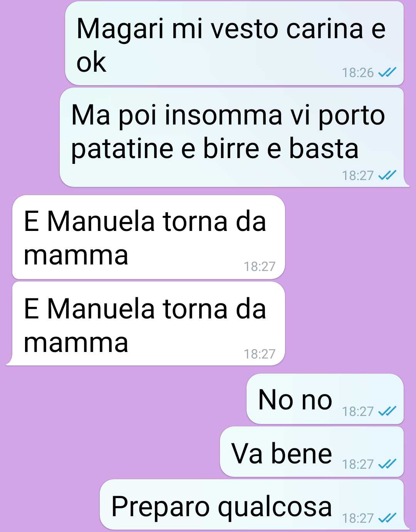Tap the 18:27 timestamp under "birre e basta"
The height and width of the screenshot is (532, 416).
pyautogui.click(x=358, y=175)
